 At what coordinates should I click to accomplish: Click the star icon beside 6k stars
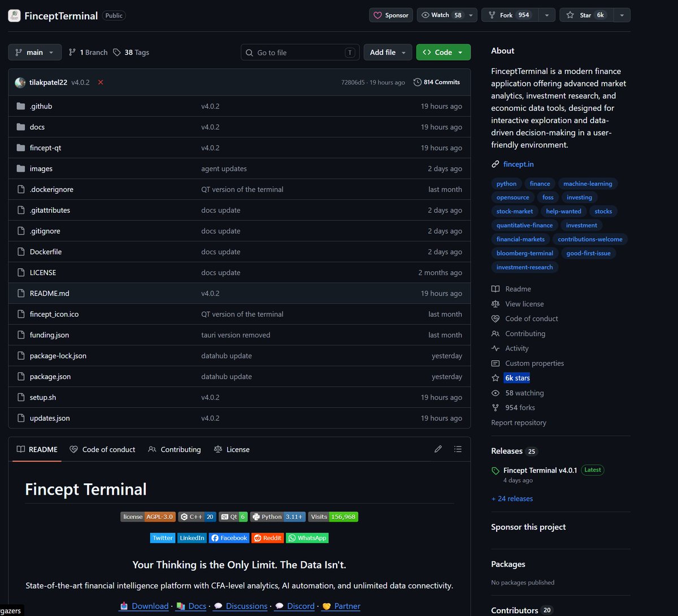(496, 378)
